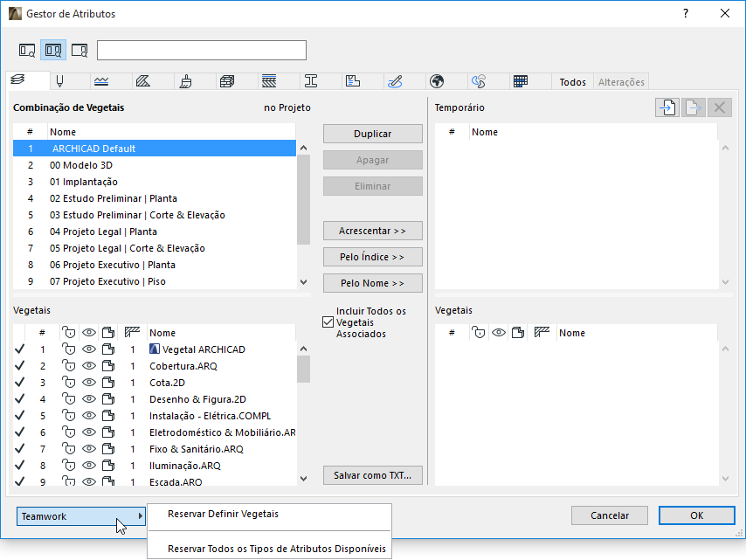Click the import file icon in Temporário
Viewport: 746px width, 560px height.
click(667, 107)
